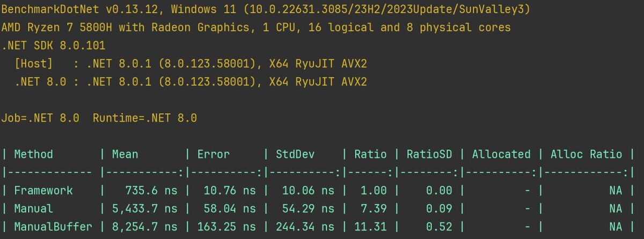Click the RatioSD value '0.00'

tap(439, 191)
